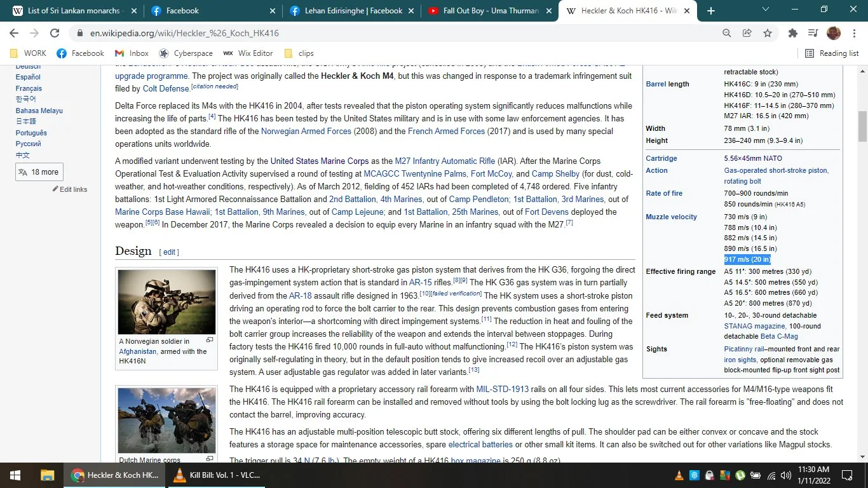Open the Extensions puzzle menu
The image size is (868, 488).
coord(792,33)
